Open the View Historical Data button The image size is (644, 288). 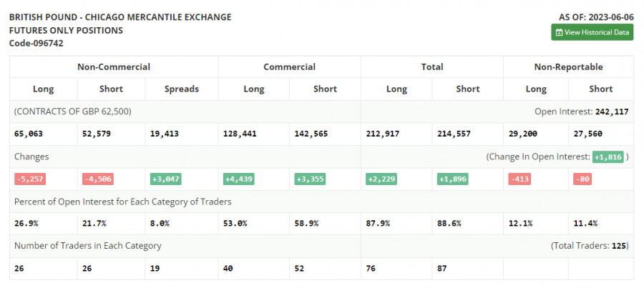point(592,32)
